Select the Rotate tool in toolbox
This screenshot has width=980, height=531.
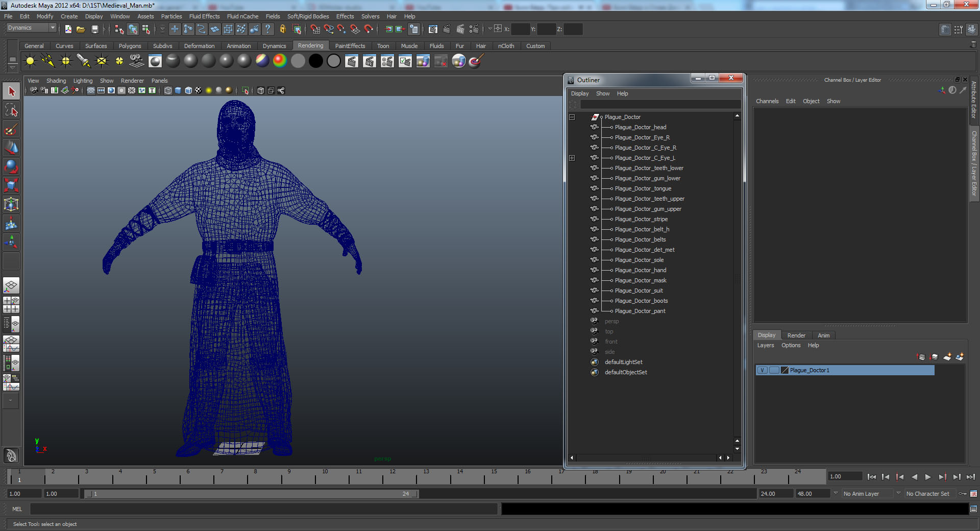pyautogui.click(x=11, y=166)
